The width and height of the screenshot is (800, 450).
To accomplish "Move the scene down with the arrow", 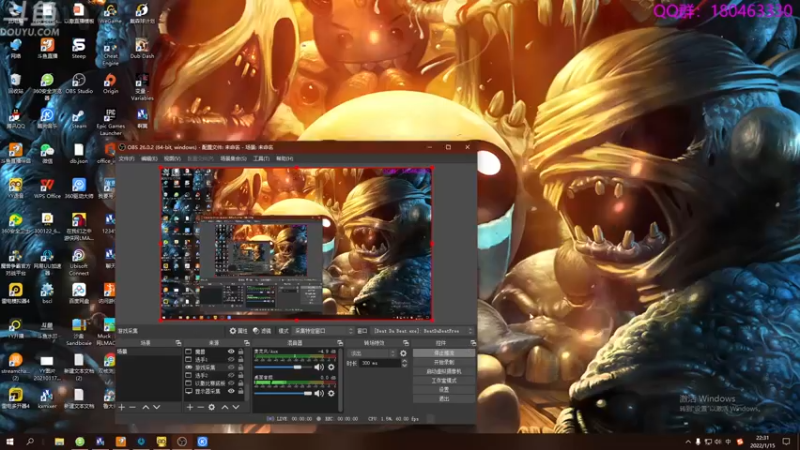I will click(x=157, y=407).
